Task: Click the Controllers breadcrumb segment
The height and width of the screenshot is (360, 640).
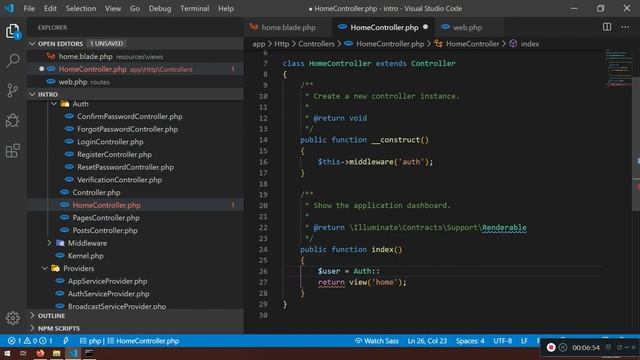Action: coord(316,44)
